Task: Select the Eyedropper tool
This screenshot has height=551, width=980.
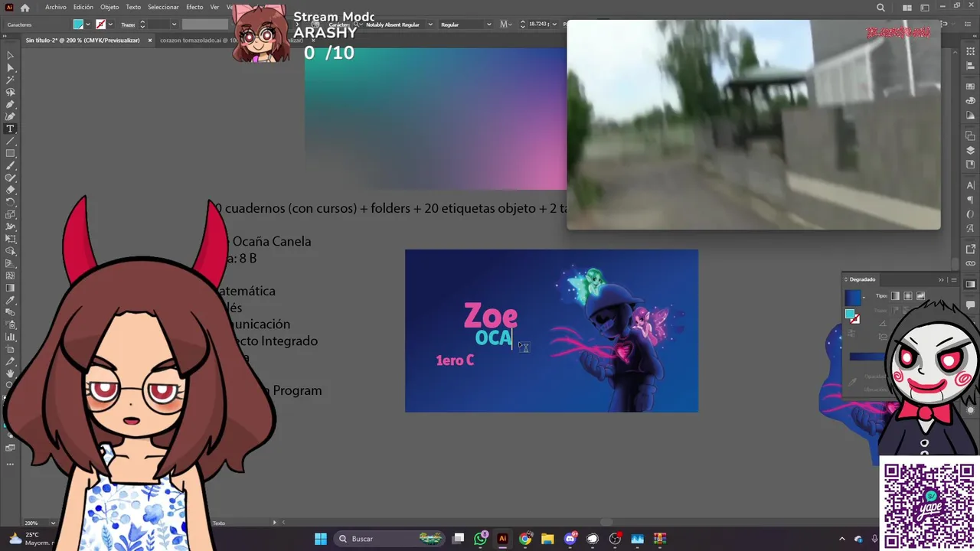Action: (x=10, y=300)
